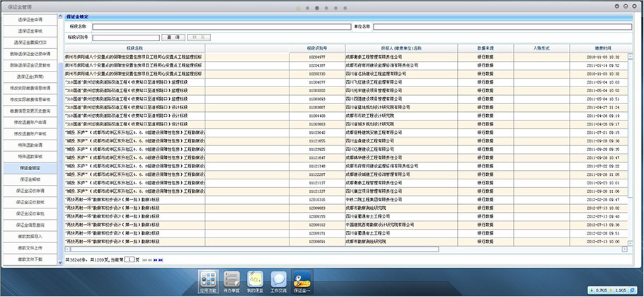Select the last page indicator dot
The image size is (644, 297).
[x=345, y=8]
